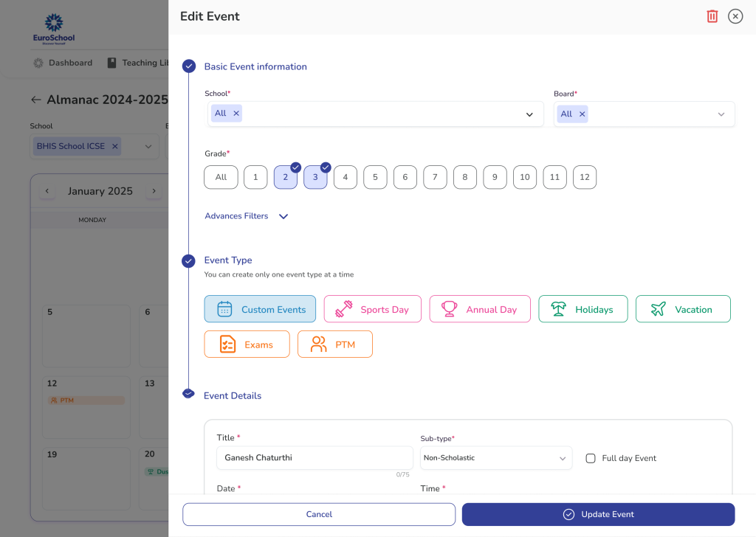This screenshot has width=756, height=537.
Task: Enable the Full day Event checkbox
Action: (x=591, y=458)
